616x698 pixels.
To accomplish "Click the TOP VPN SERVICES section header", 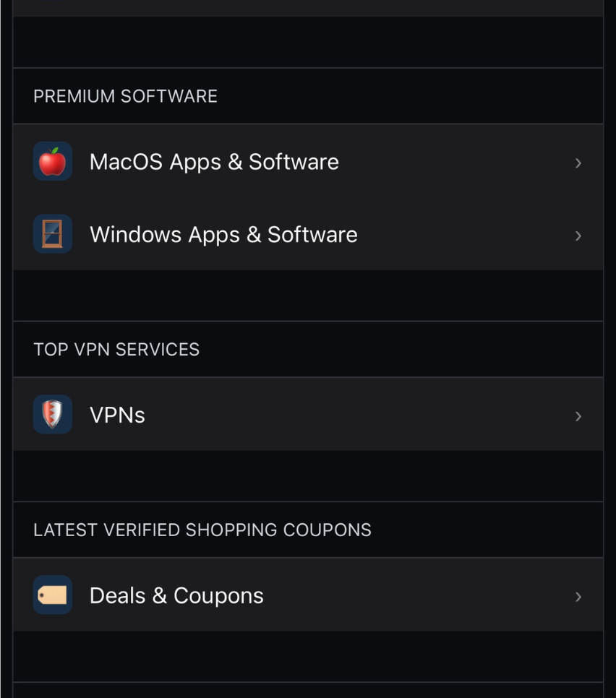I will click(x=116, y=350).
